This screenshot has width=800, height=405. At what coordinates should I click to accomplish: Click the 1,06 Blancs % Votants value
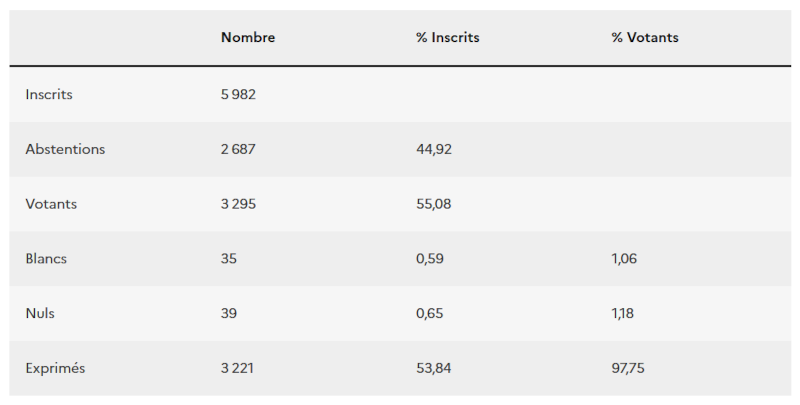pyautogui.click(x=624, y=258)
